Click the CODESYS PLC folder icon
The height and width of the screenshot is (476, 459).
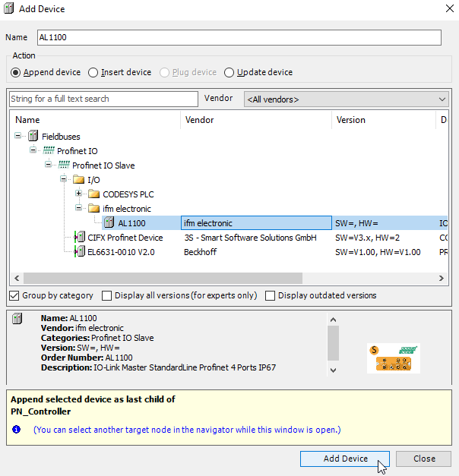(94, 194)
